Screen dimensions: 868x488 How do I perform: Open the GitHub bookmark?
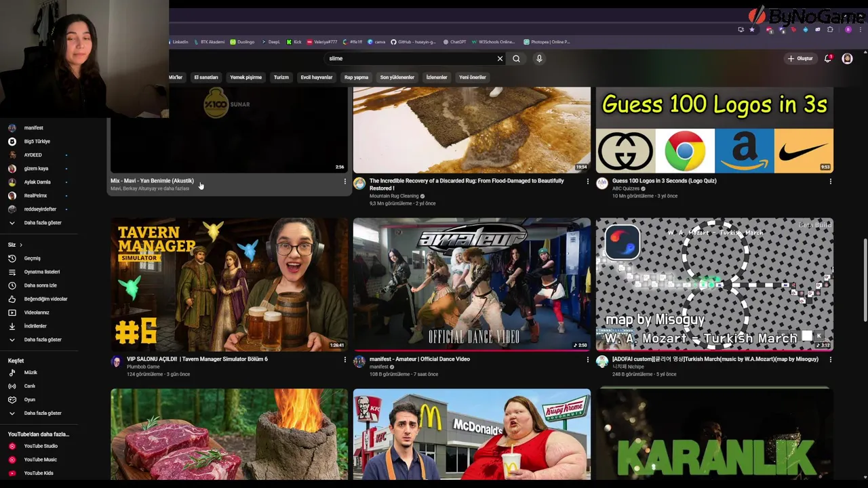(x=413, y=42)
